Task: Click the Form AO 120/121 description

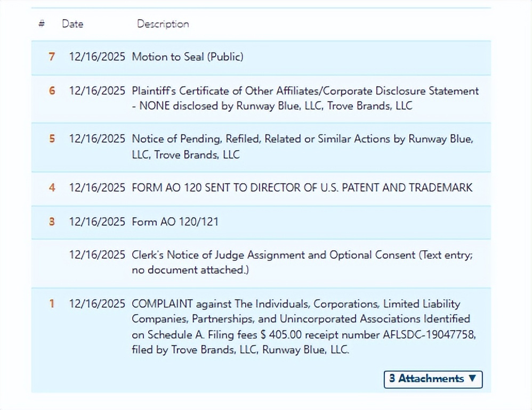Action: click(x=175, y=222)
